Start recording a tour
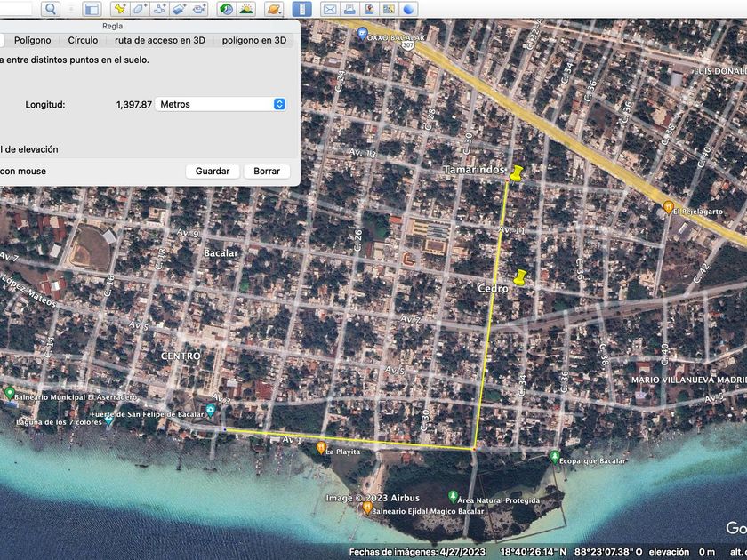The height and width of the screenshot is (560, 747). (199, 9)
